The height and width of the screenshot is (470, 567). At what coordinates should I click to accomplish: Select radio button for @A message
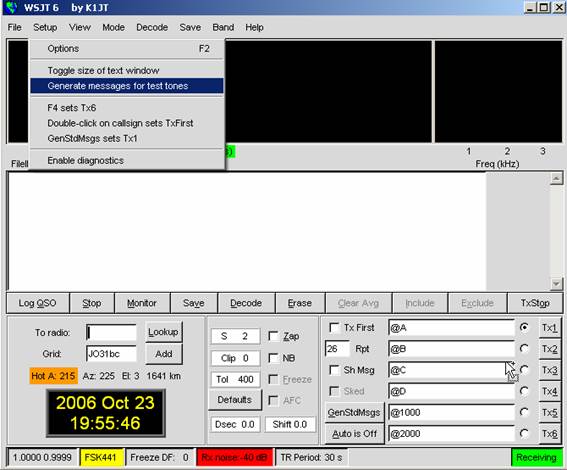(x=524, y=327)
